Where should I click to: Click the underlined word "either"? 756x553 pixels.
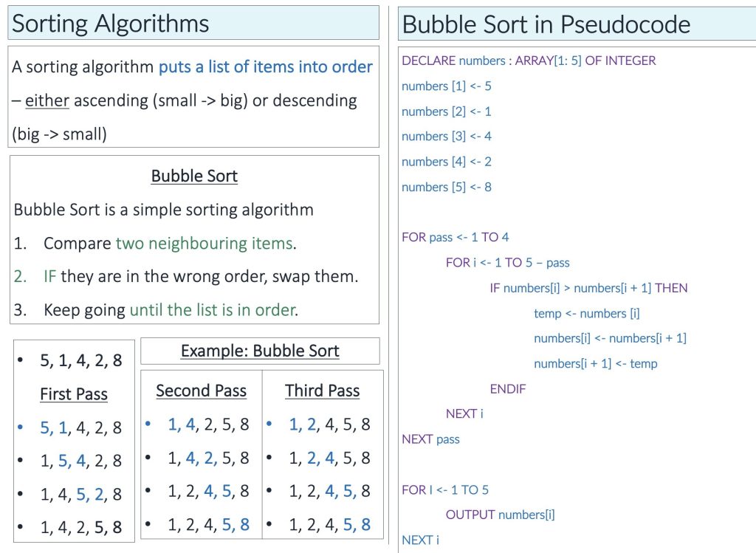tap(47, 100)
